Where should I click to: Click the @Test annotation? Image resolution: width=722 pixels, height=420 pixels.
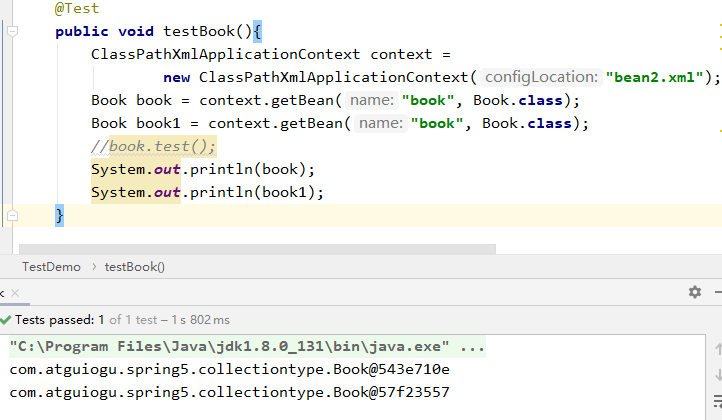click(x=77, y=8)
